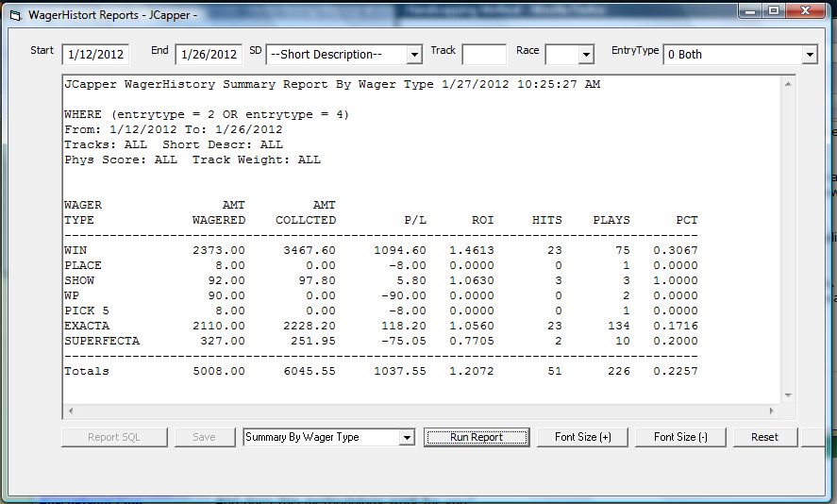Click the SHOW ROI value 1.0630
The width and height of the screenshot is (837, 504).
pos(472,280)
